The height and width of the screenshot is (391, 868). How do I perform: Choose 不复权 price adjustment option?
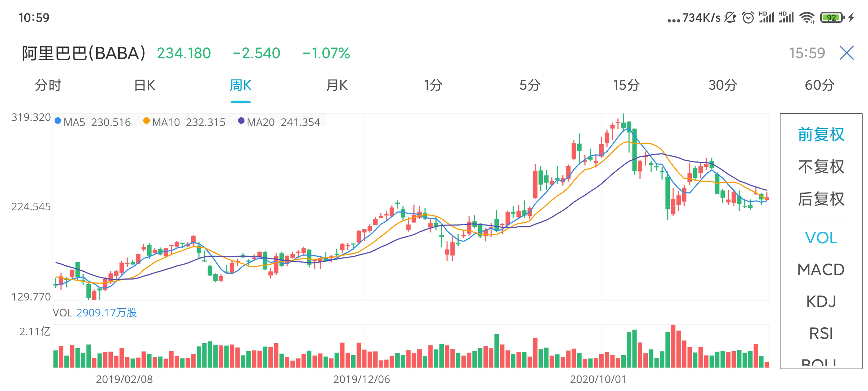tap(821, 167)
